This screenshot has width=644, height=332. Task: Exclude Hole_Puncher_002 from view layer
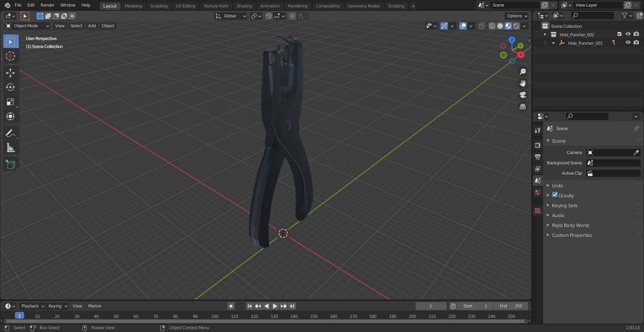619,34
